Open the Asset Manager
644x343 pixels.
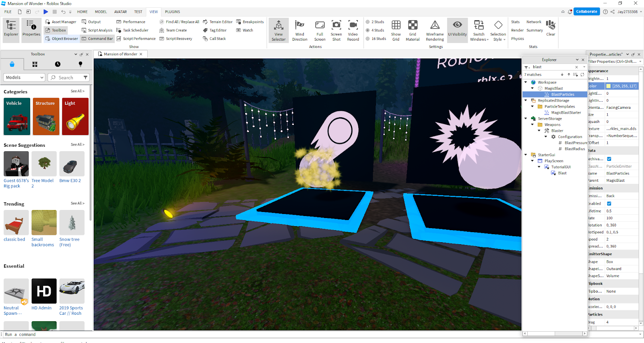pos(60,22)
